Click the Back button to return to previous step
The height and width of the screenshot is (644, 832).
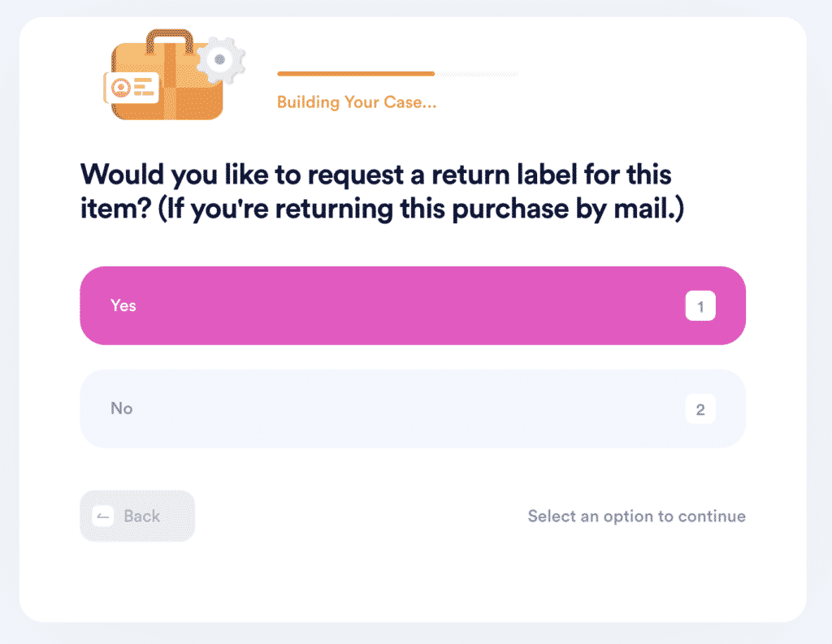coord(136,516)
